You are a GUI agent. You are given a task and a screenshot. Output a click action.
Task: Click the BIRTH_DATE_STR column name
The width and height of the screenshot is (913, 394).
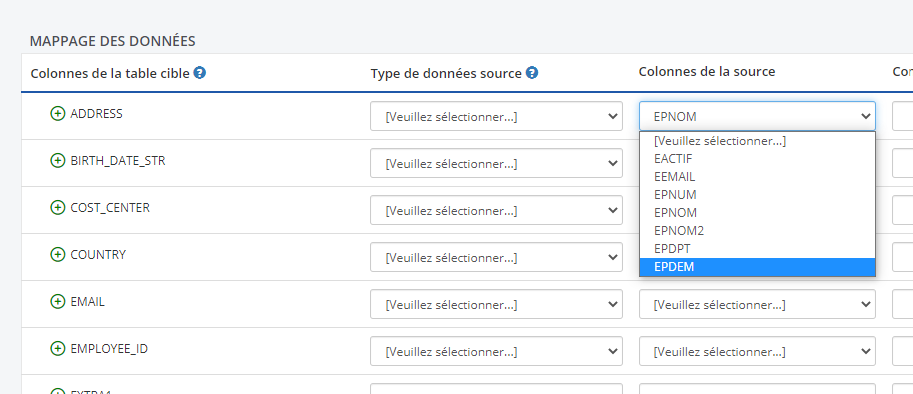118,161
